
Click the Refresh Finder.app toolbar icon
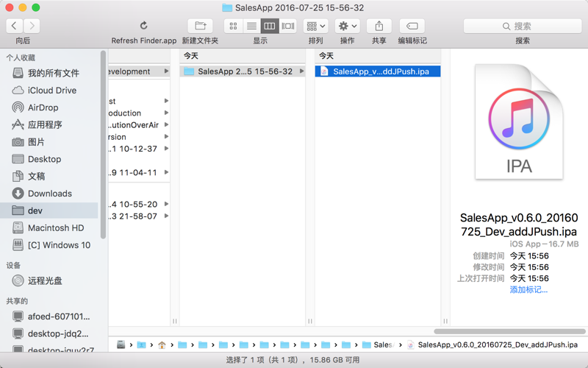(x=143, y=26)
